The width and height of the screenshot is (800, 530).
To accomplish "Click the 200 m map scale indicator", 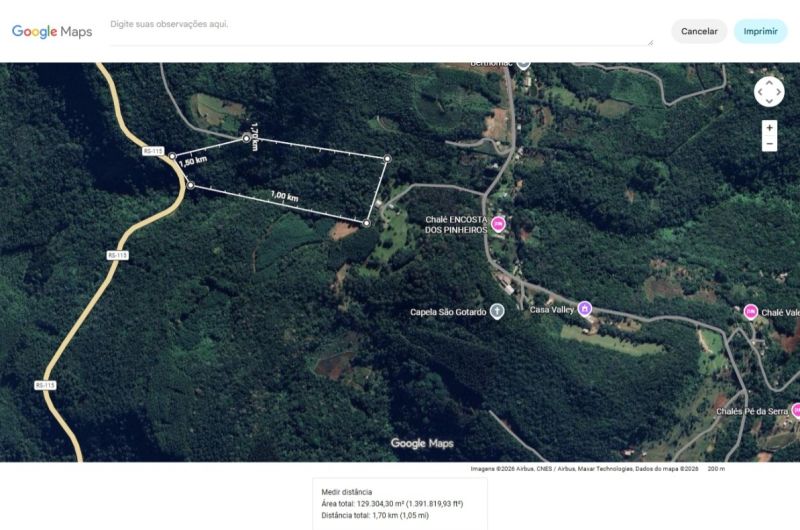I will pos(716,468).
